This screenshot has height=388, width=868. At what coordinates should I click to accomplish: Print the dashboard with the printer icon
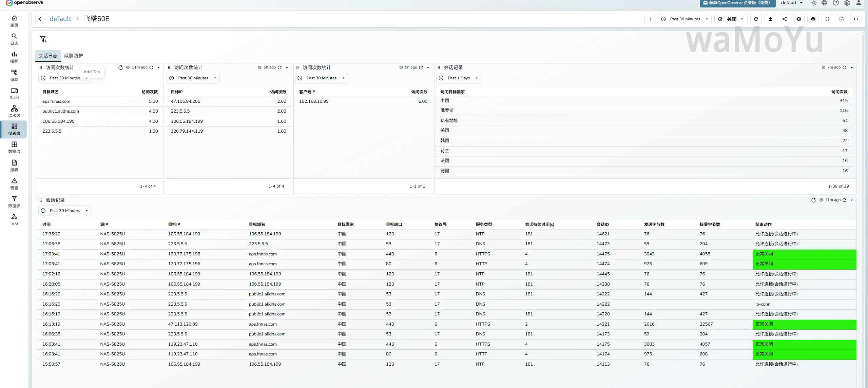point(813,19)
